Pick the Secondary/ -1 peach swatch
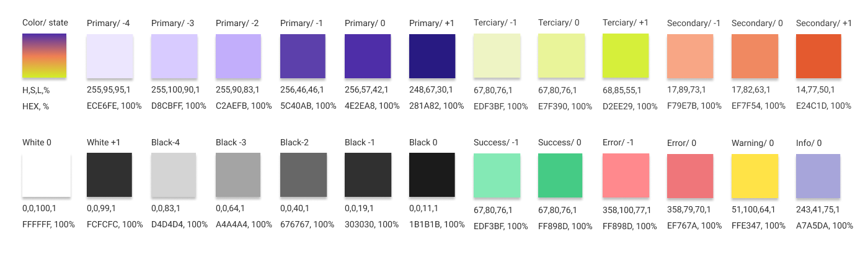868x254 pixels. coord(690,56)
